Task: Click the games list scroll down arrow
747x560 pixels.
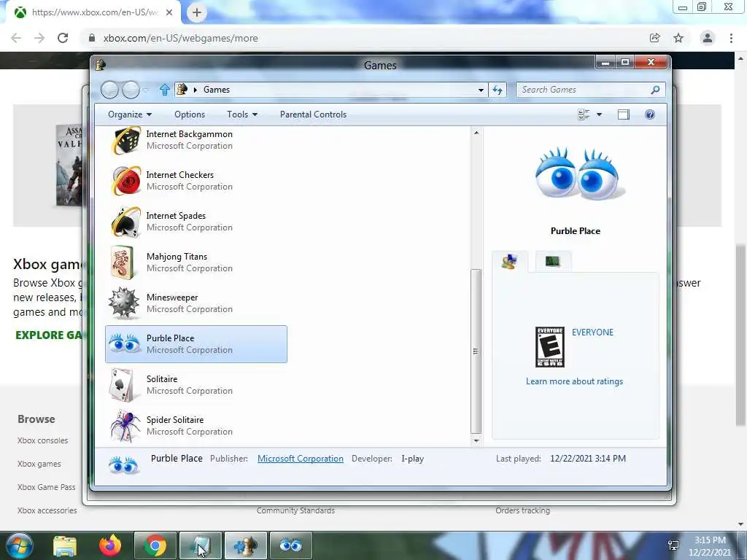Action: [x=476, y=440]
